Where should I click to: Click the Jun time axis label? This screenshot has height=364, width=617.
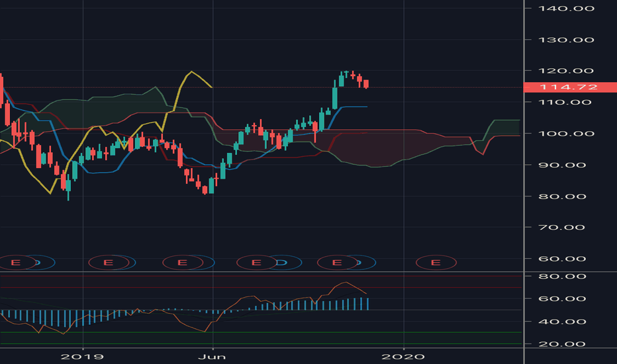(212, 357)
